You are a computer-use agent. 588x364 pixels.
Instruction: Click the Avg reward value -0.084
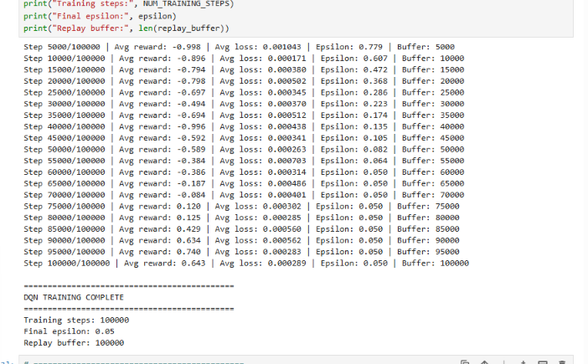point(191,195)
